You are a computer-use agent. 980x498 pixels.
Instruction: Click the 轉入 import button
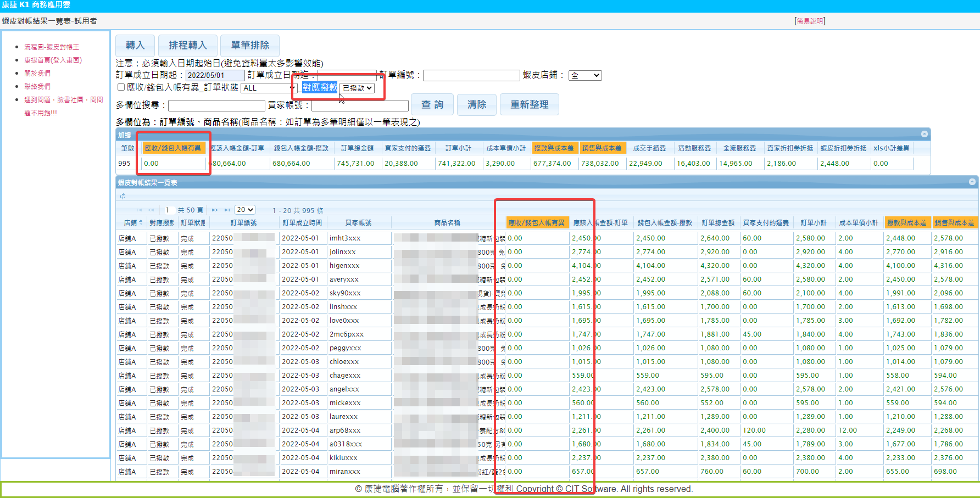(x=135, y=45)
